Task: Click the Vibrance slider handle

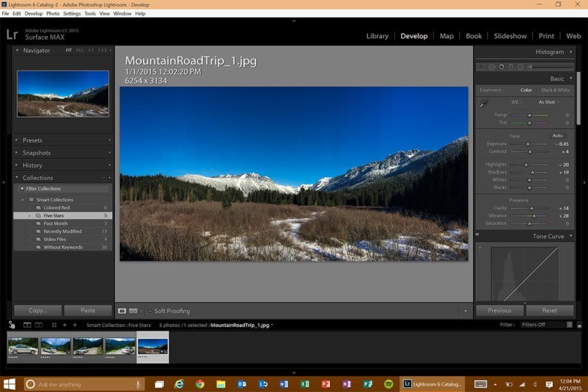Action: 534,216
